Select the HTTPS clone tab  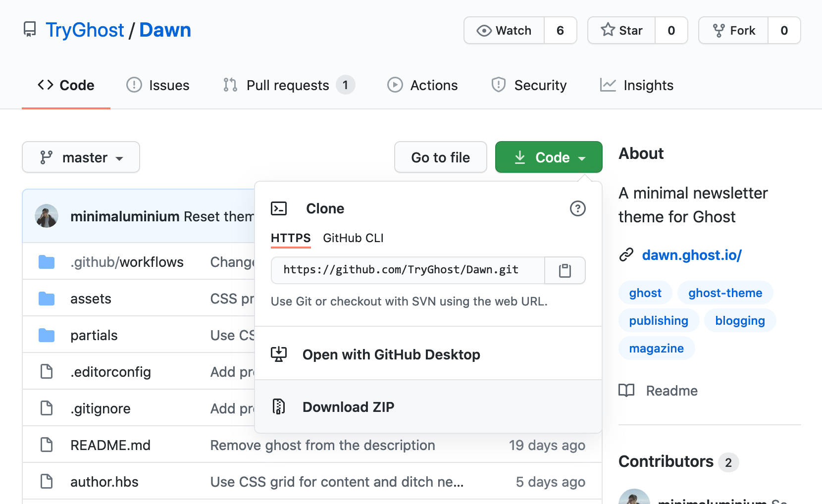point(291,238)
